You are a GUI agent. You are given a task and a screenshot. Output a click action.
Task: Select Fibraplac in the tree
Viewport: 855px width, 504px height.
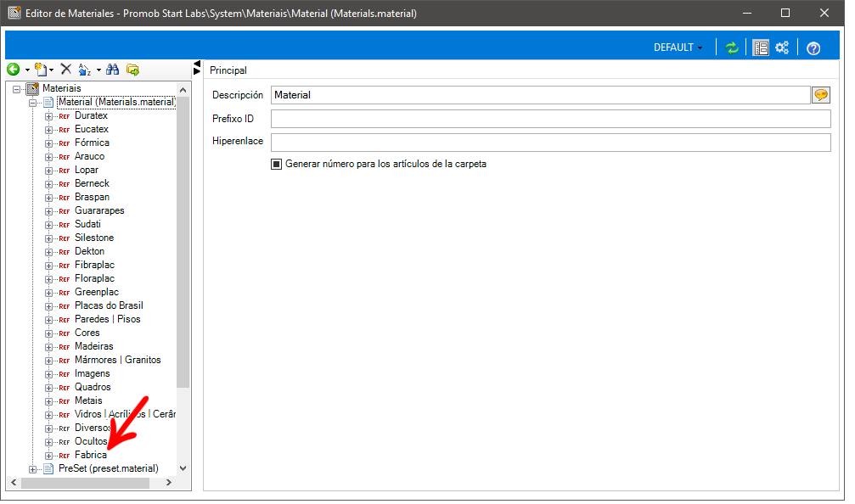[x=95, y=265]
